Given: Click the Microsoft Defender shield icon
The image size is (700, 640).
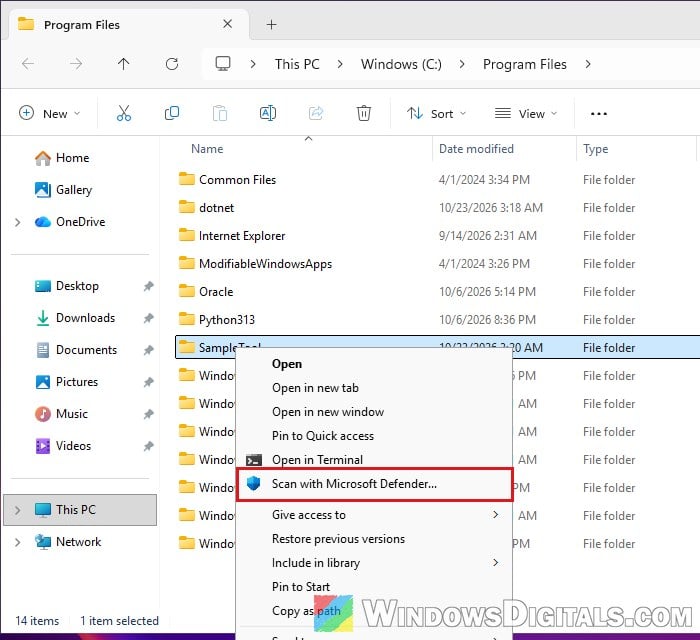Looking at the screenshot, I should pos(254,483).
